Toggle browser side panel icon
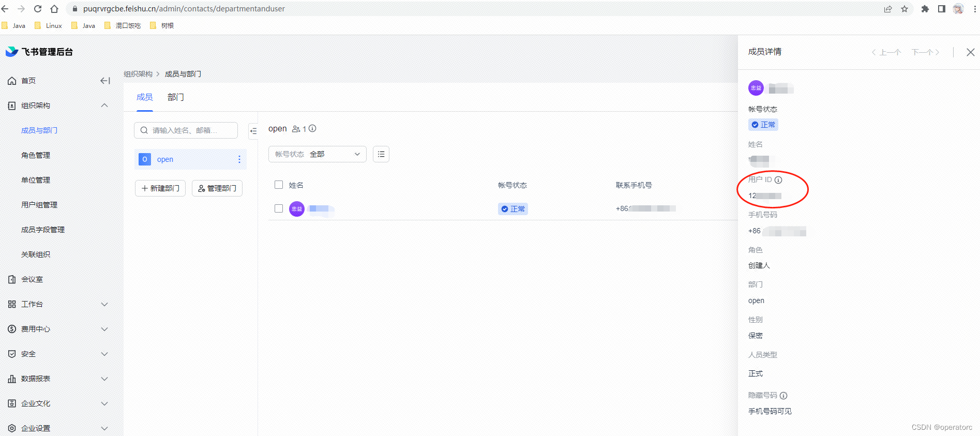Image resolution: width=980 pixels, height=436 pixels. (942, 9)
